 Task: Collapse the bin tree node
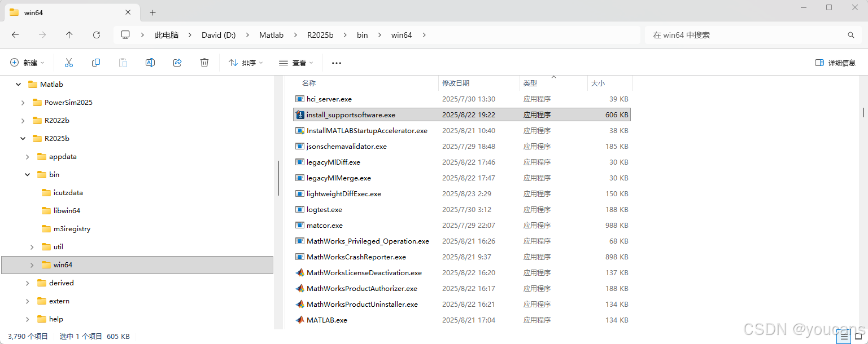pyautogui.click(x=27, y=175)
